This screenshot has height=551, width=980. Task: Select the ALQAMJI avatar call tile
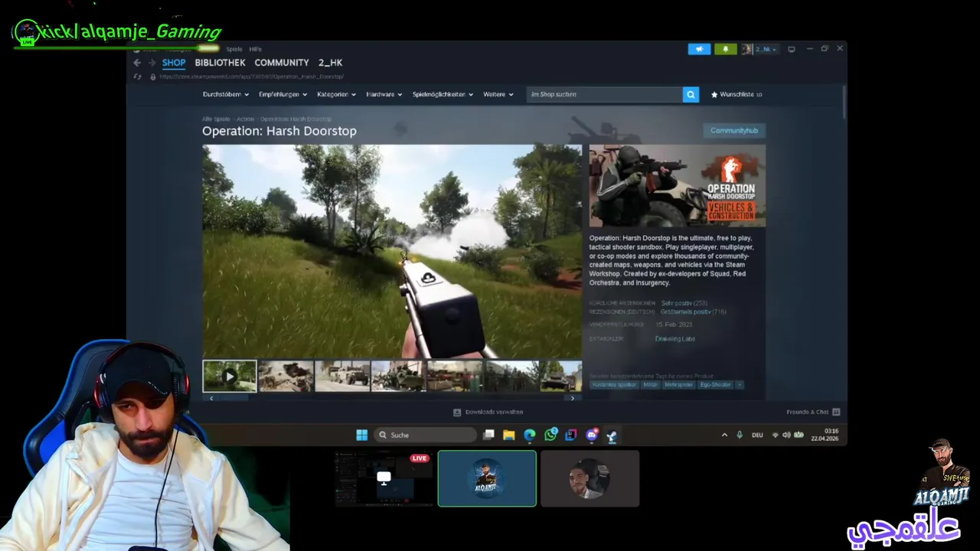pyautogui.click(x=487, y=478)
